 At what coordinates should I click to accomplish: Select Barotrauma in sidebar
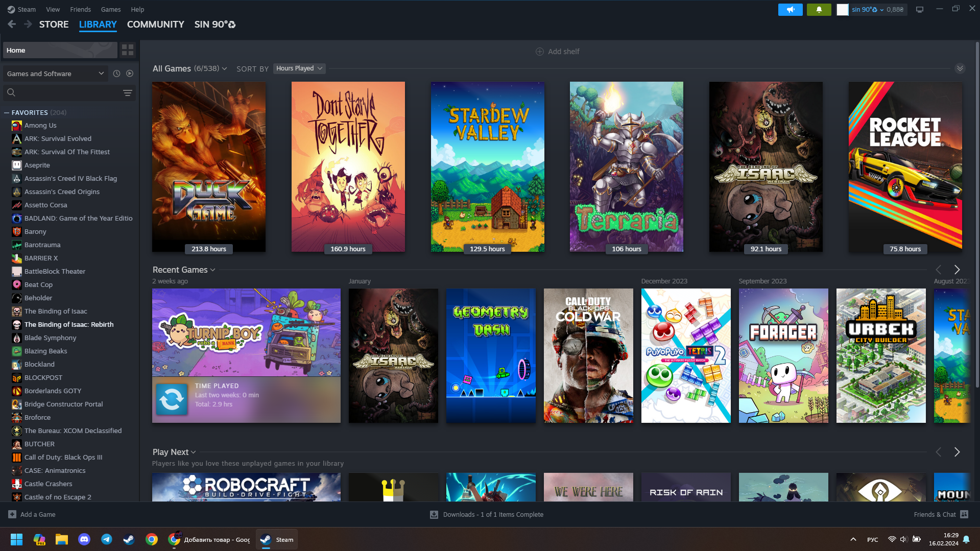click(x=42, y=245)
